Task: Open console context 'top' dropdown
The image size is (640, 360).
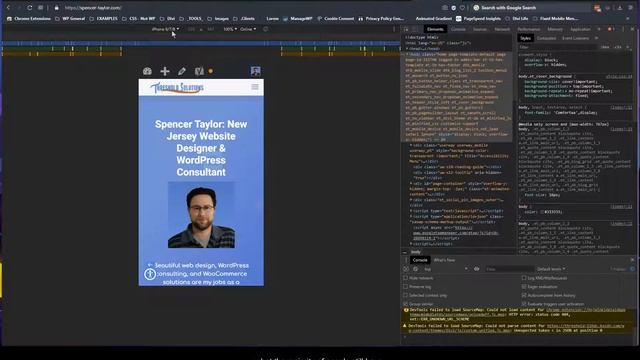Action: tap(446, 269)
